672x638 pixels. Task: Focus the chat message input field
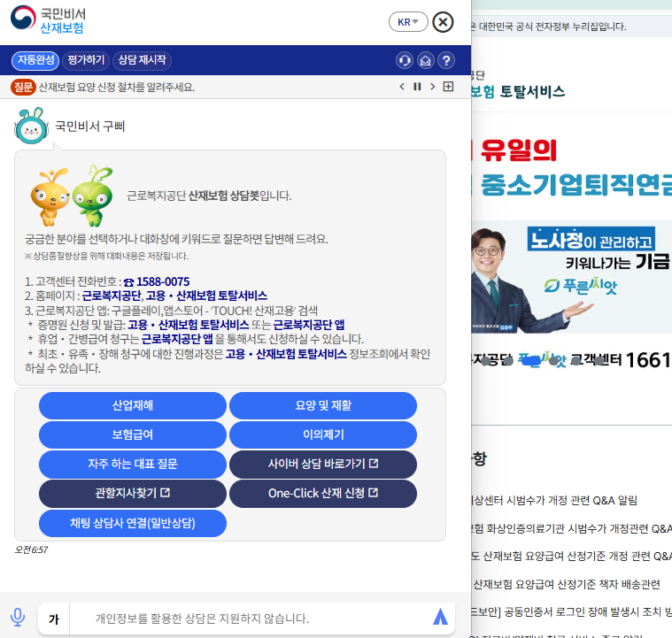(249, 619)
